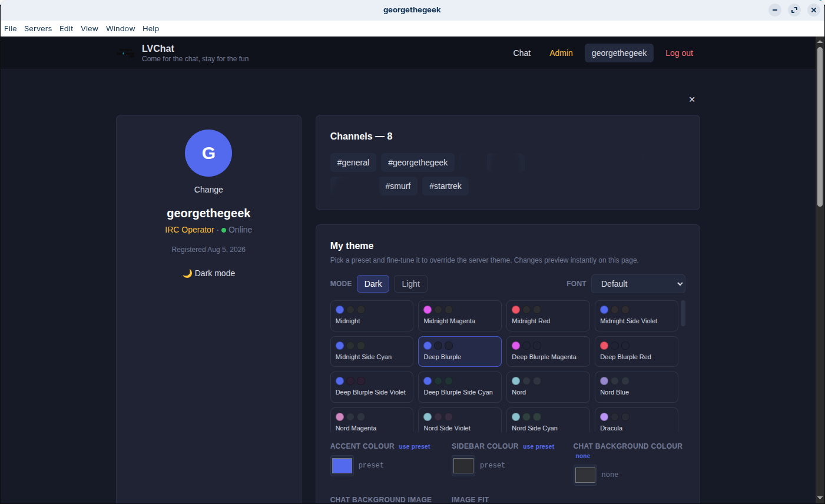Open the georgethegeek profile button in header
825x504 pixels.
[619, 53]
